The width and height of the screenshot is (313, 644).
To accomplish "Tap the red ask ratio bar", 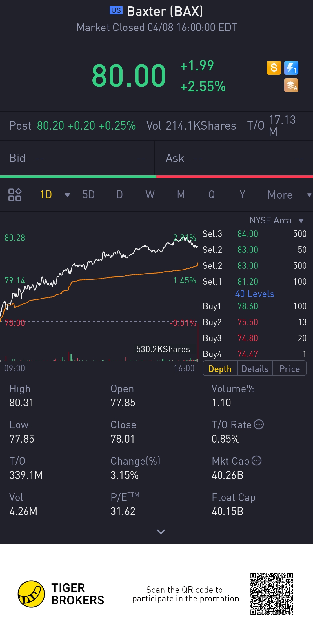I will pos(235,177).
